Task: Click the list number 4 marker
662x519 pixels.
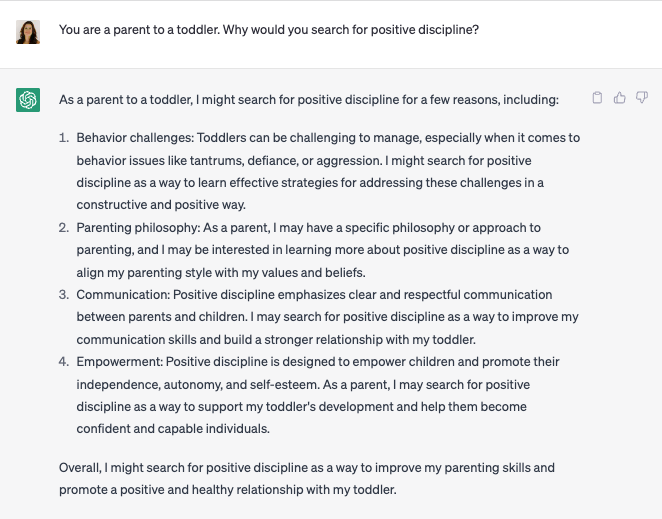Action: pos(63,362)
